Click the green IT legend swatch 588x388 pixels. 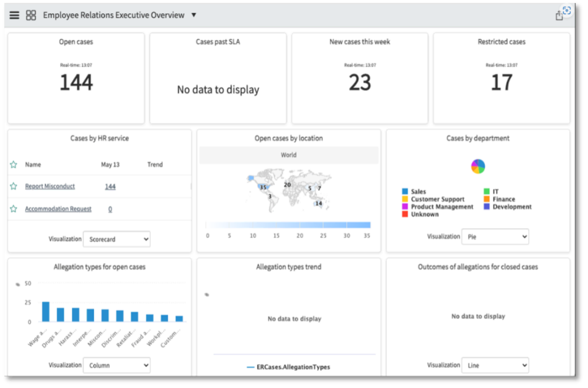[x=486, y=192]
